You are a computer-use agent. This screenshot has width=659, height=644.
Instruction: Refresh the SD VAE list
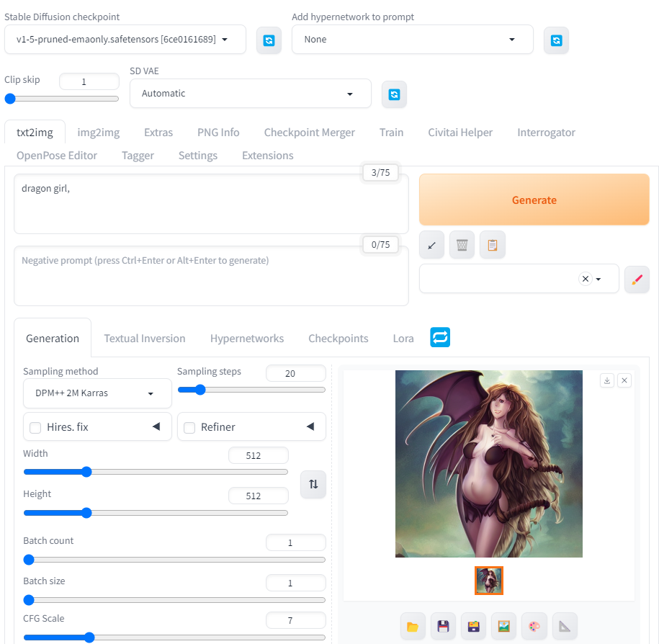[394, 94]
